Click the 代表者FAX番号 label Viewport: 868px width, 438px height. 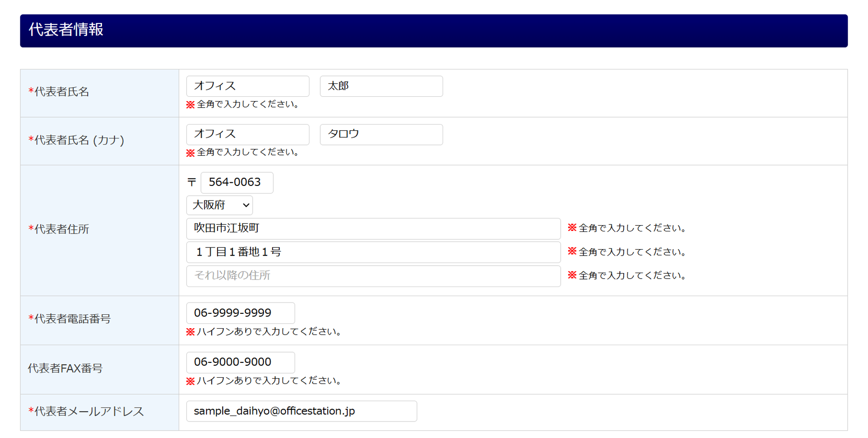(x=65, y=369)
